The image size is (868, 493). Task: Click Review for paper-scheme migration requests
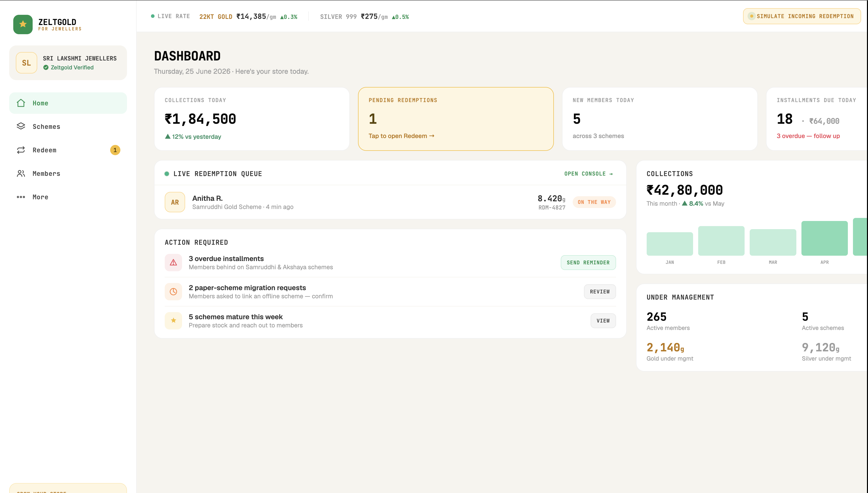point(600,291)
